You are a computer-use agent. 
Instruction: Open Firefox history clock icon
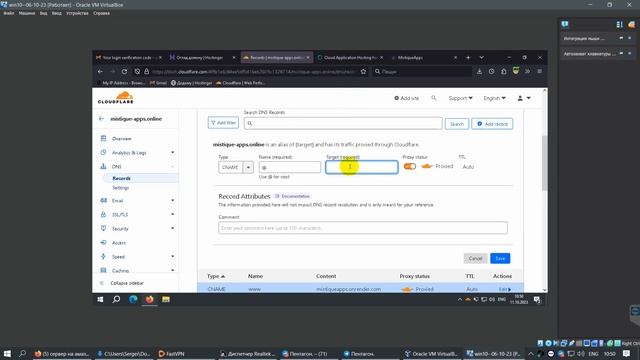491,71
